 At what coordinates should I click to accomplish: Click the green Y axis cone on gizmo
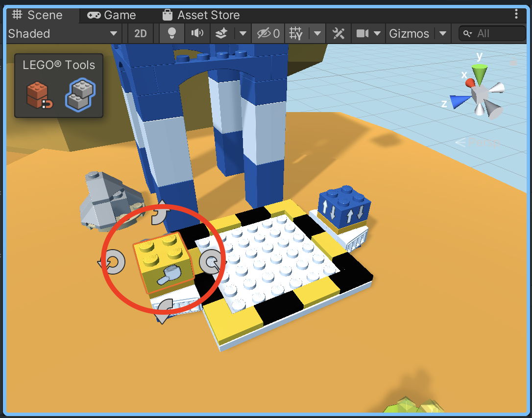pos(480,73)
